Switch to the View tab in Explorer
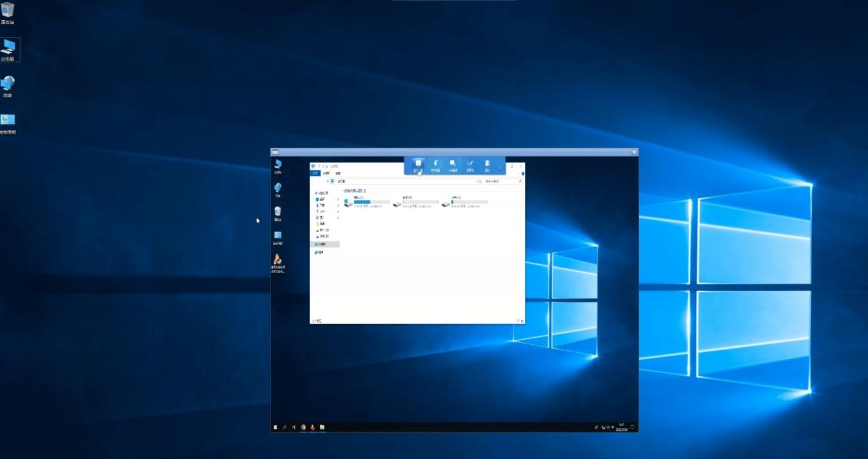868x459 pixels. point(338,173)
